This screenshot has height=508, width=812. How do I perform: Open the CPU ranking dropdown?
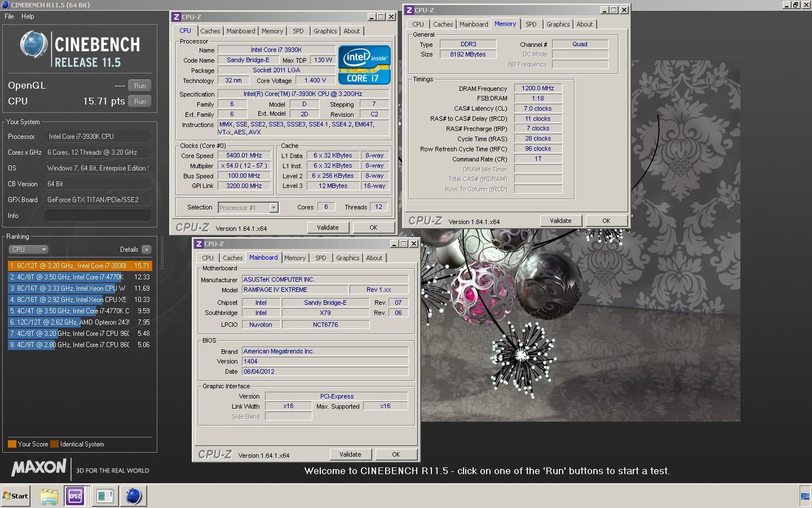pos(28,249)
